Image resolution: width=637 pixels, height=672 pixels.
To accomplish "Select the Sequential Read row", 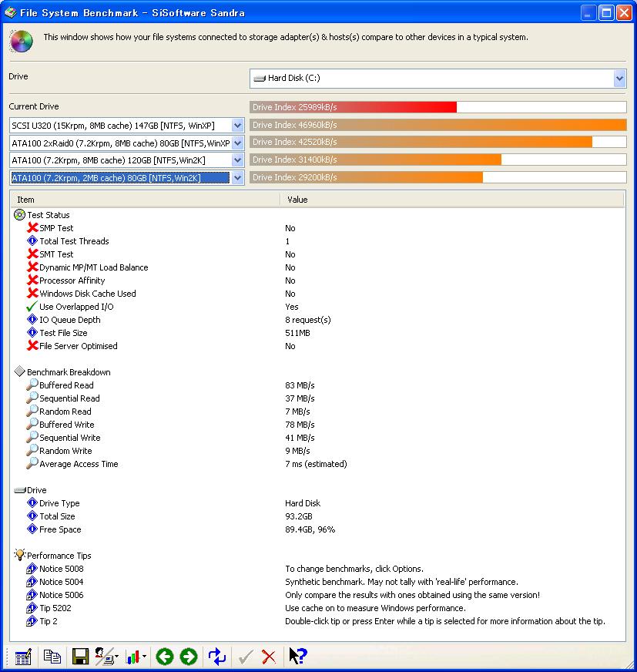I will click(317, 398).
